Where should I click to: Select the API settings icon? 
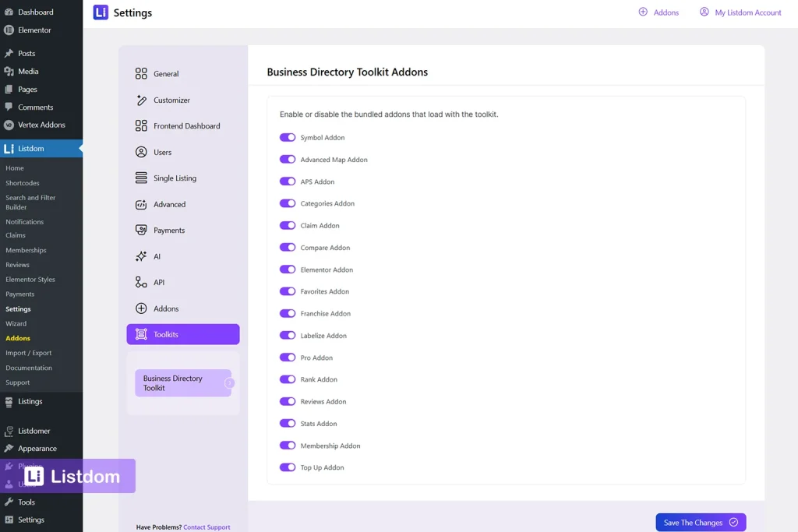(142, 282)
